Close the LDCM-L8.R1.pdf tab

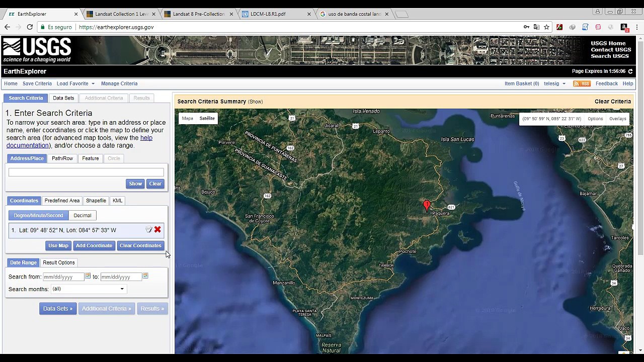coord(309,14)
